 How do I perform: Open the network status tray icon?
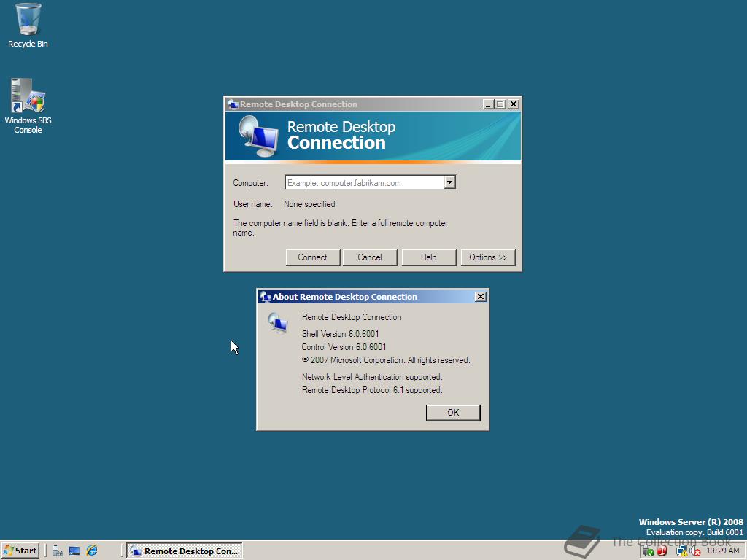click(x=681, y=551)
